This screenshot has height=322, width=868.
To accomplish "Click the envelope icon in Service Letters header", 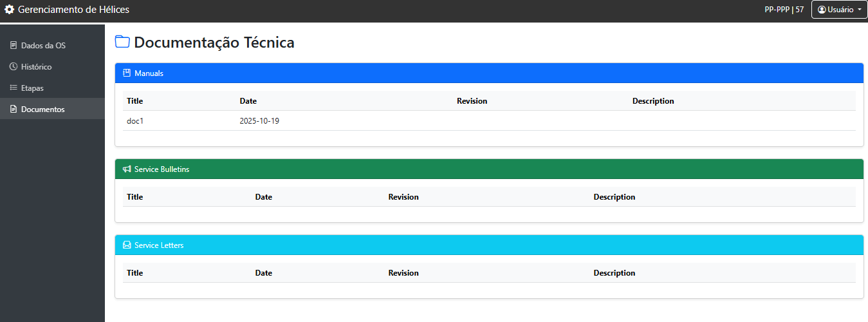I will (127, 245).
